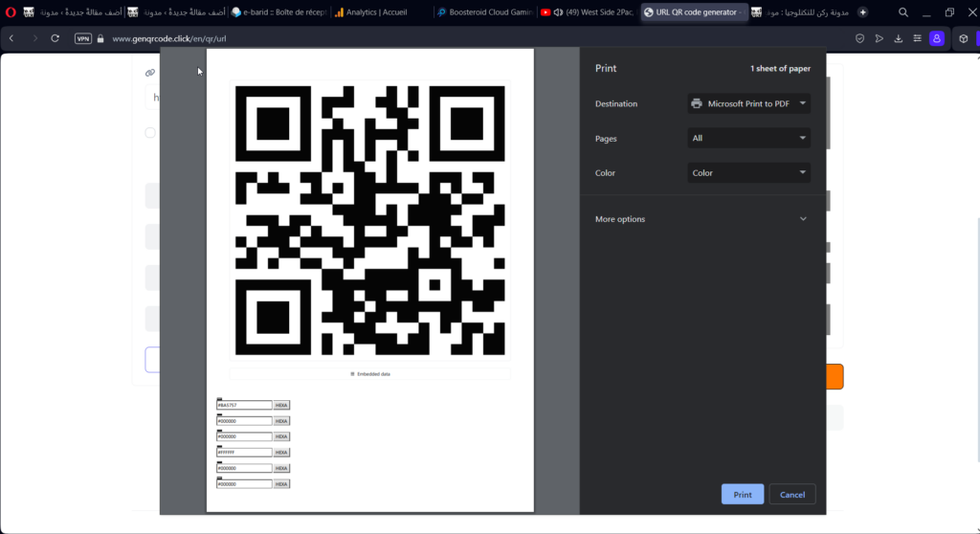Open the Destination Microsoft Print to PDF dropdown
Viewport: 980px width, 534px height.
click(748, 103)
